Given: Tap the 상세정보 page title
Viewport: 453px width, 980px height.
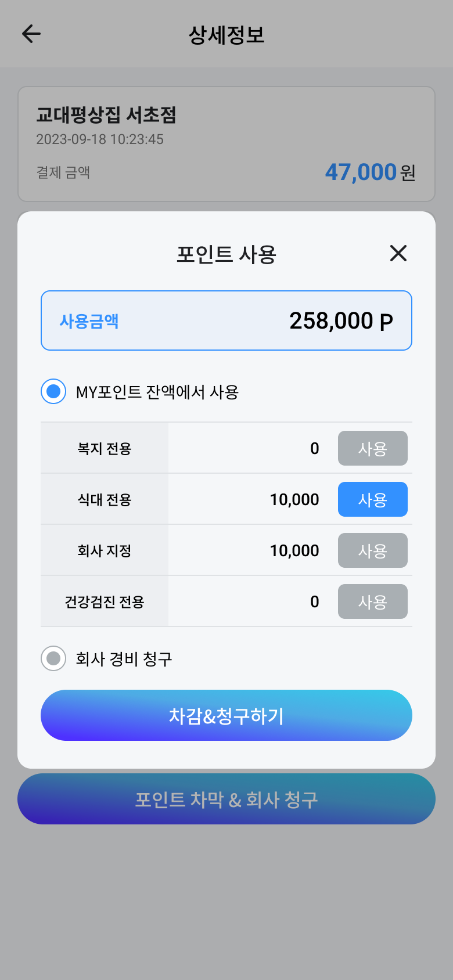Looking at the screenshot, I should pos(227,35).
